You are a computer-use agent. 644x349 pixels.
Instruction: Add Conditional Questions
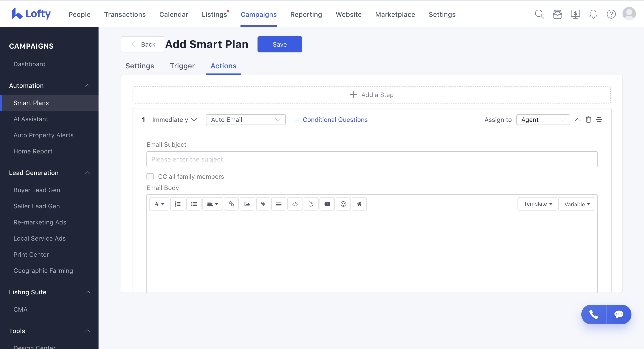tap(331, 120)
